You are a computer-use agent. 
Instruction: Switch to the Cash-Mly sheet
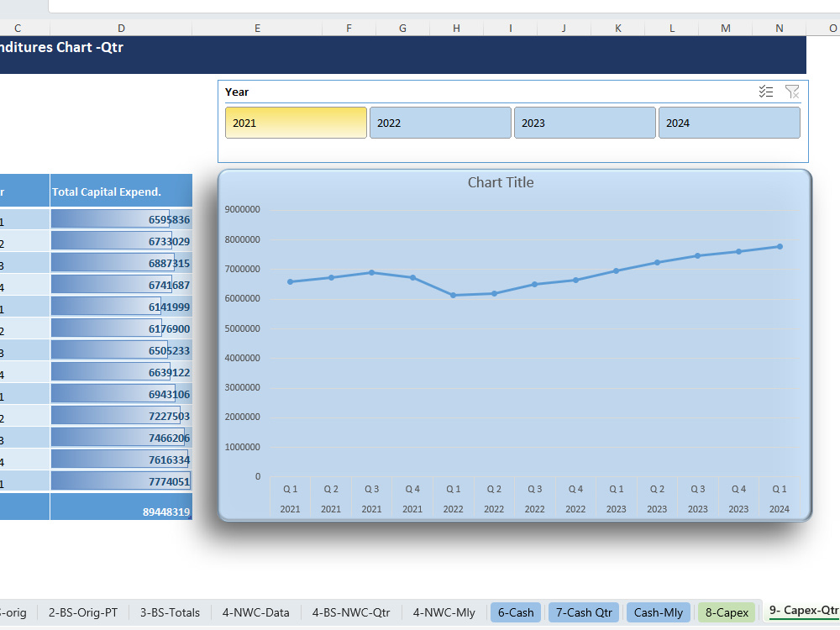658,612
